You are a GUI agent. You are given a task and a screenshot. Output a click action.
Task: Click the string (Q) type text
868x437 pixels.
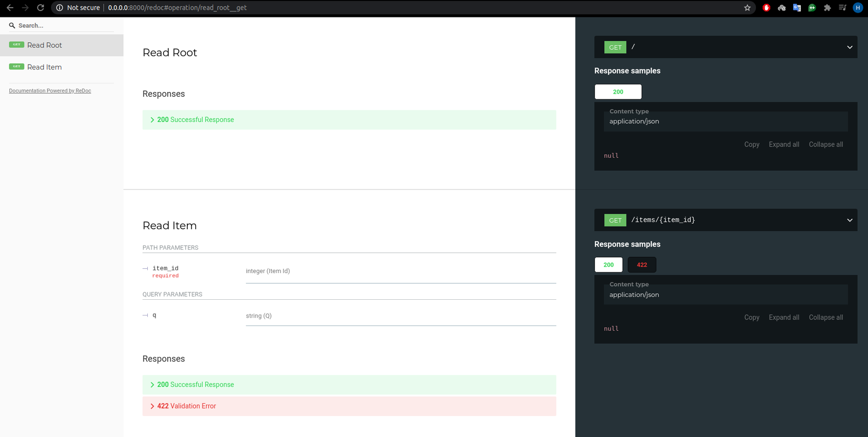(259, 316)
